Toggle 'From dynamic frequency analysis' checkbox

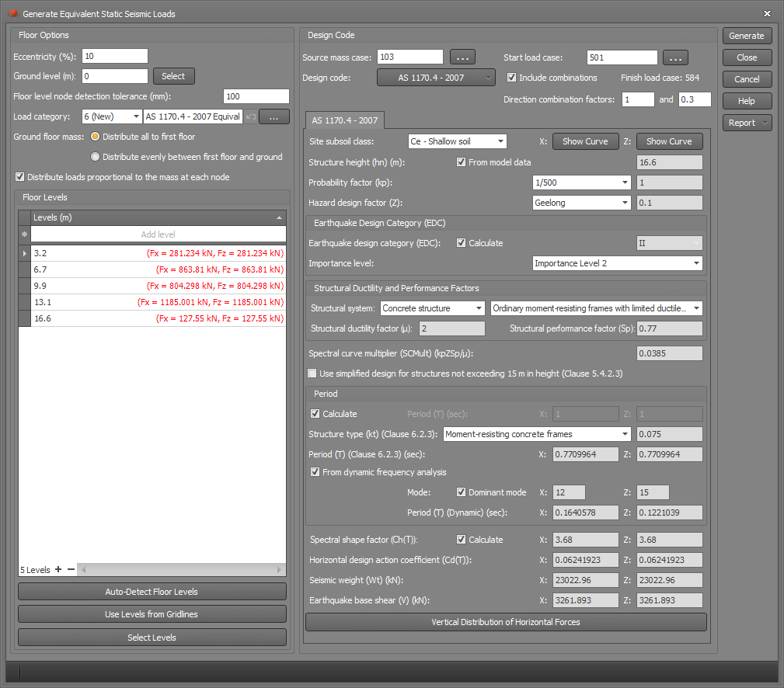pyautogui.click(x=315, y=471)
